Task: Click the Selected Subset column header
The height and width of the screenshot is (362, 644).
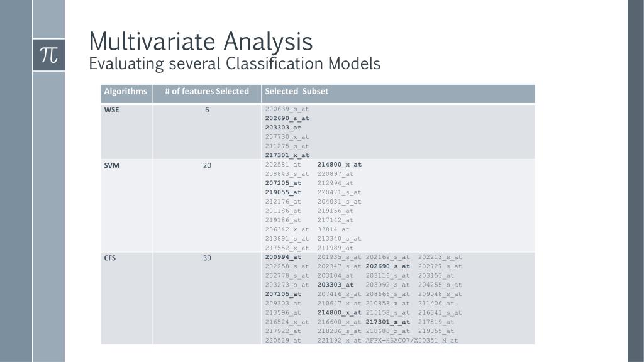Action: 297,92
